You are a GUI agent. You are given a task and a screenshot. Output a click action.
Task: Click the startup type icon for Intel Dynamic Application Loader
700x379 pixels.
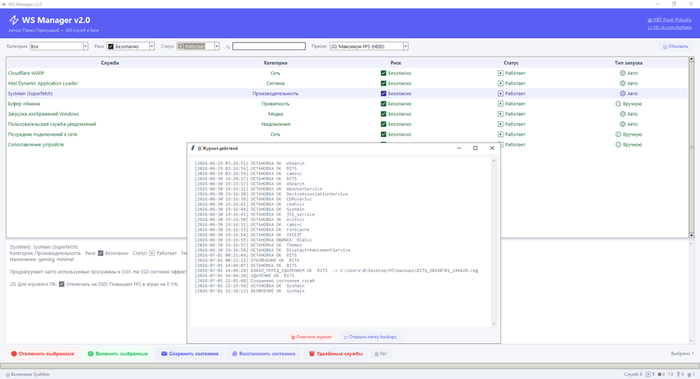(x=622, y=83)
